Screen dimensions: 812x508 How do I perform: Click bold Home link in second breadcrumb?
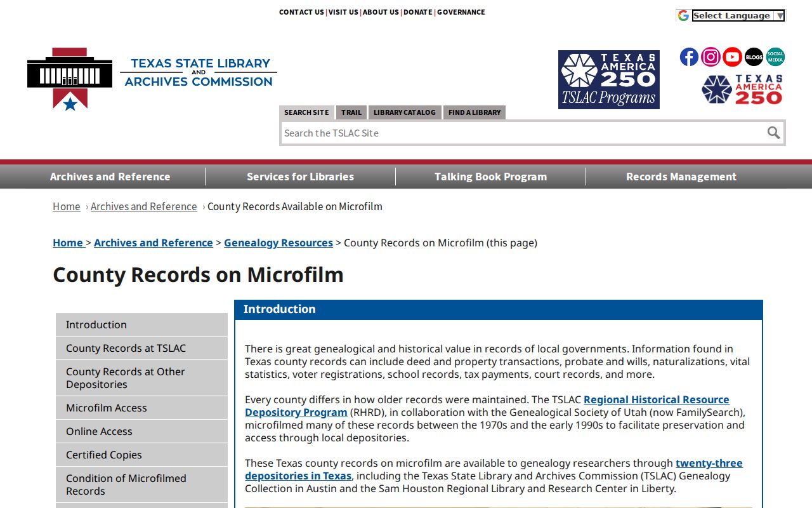click(68, 243)
